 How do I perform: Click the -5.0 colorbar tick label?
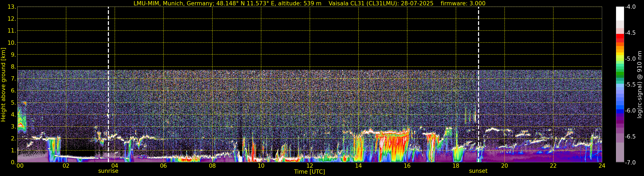pyautogui.click(x=630, y=59)
